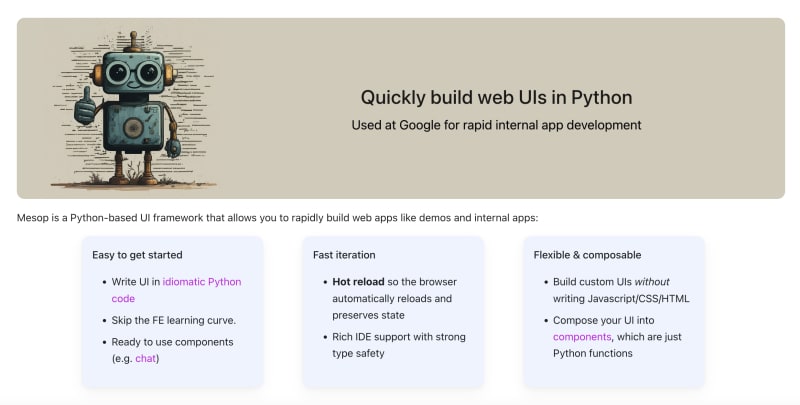Image resolution: width=800 pixels, height=405 pixels.
Task: Open the "idiomatic Python code" link
Action: coord(201,282)
